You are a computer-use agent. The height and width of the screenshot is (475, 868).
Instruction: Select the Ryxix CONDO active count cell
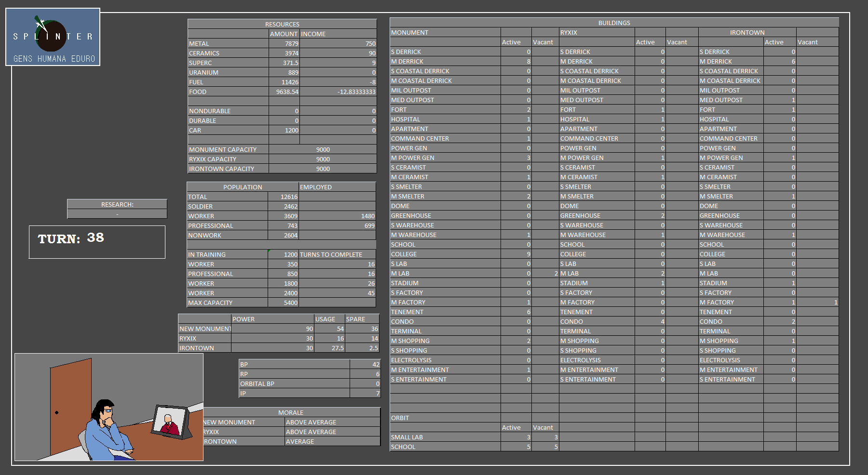(x=650, y=321)
